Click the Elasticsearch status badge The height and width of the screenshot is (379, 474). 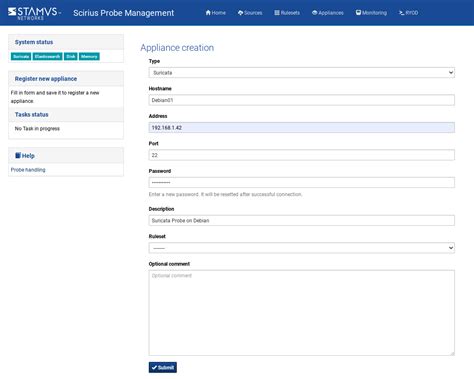coord(47,57)
